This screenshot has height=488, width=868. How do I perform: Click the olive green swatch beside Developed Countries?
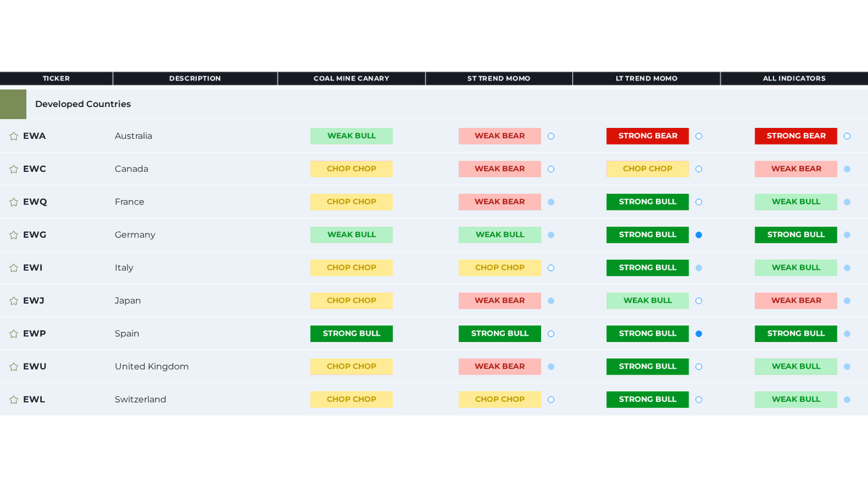coord(13,103)
